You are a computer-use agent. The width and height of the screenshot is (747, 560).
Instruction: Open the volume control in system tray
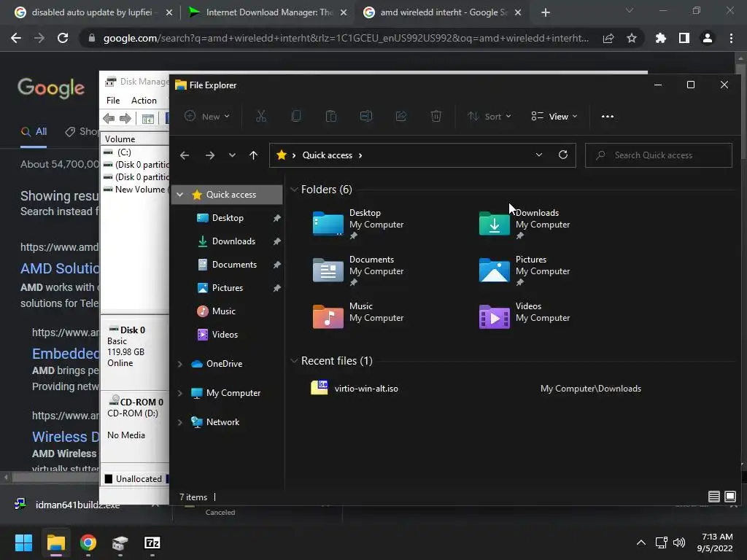[679, 542]
